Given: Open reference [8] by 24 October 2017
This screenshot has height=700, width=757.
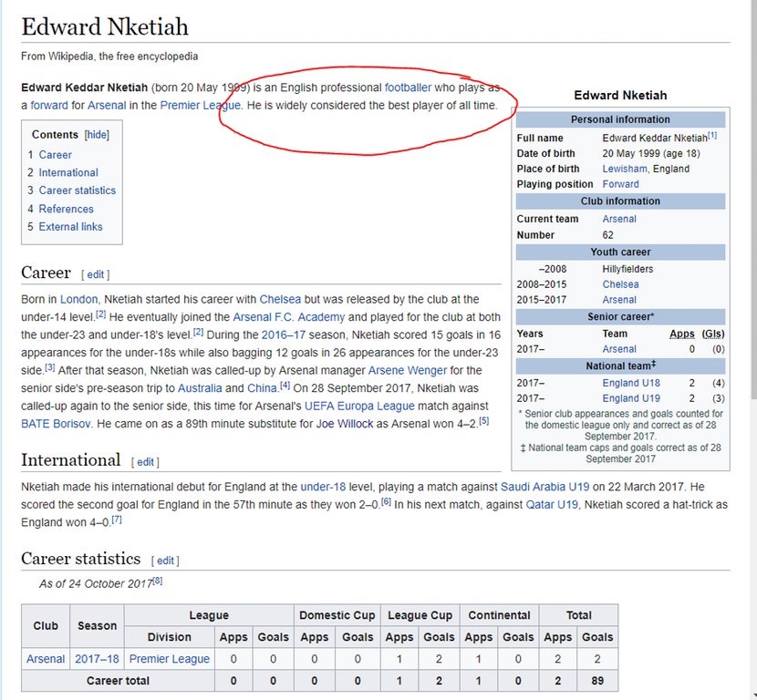Looking at the screenshot, I should coord(158,582).
